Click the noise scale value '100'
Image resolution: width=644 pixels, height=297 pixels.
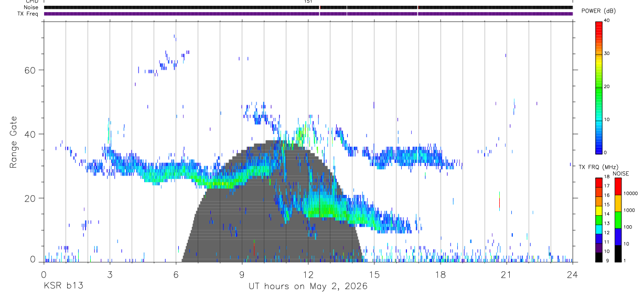[628, 227]
